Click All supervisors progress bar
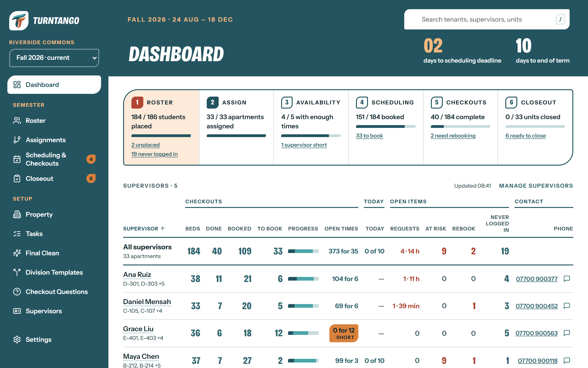Viewport: 588px width, 368px height. click(x=303, y=251)
